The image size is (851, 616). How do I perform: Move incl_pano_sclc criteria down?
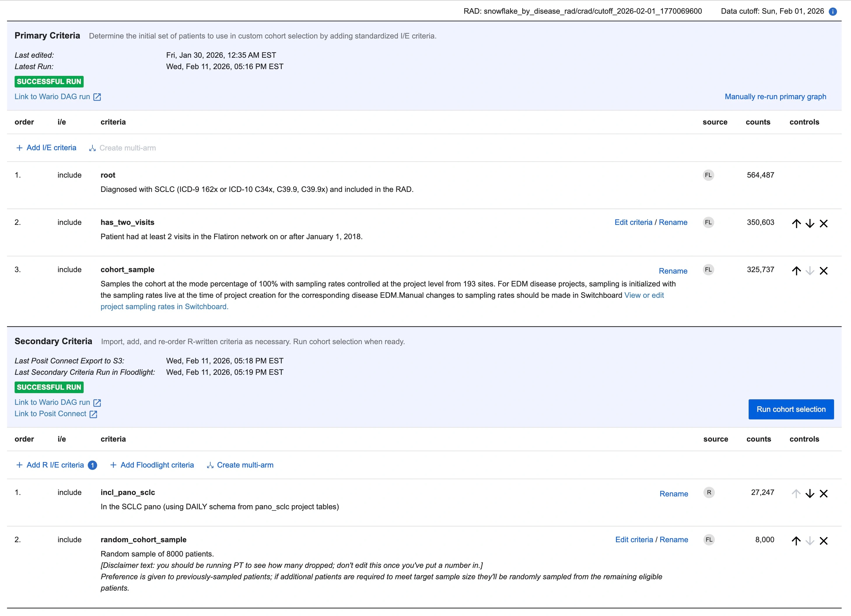(x=810, y=494)
